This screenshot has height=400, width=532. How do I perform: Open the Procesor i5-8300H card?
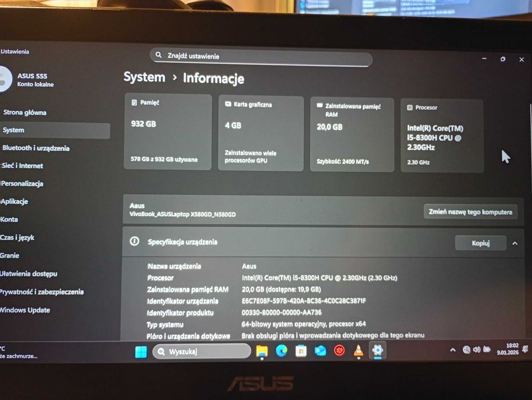coord(442,136)
